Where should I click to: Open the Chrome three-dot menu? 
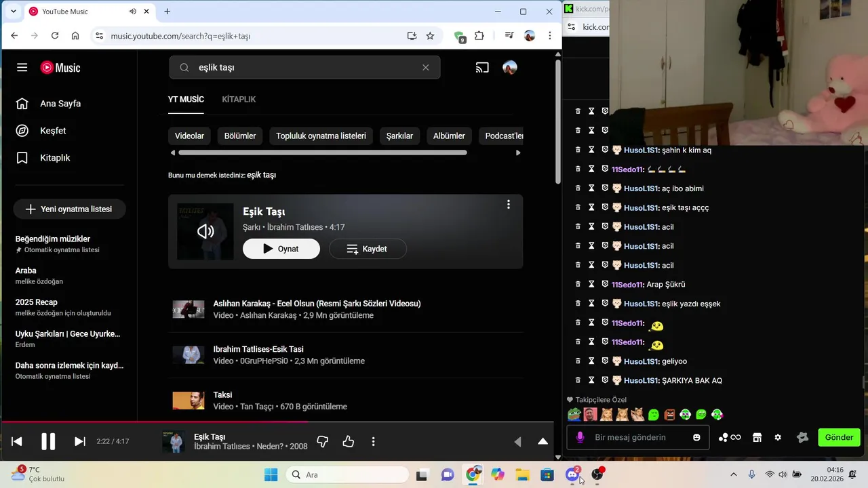(x=549, y=36)
